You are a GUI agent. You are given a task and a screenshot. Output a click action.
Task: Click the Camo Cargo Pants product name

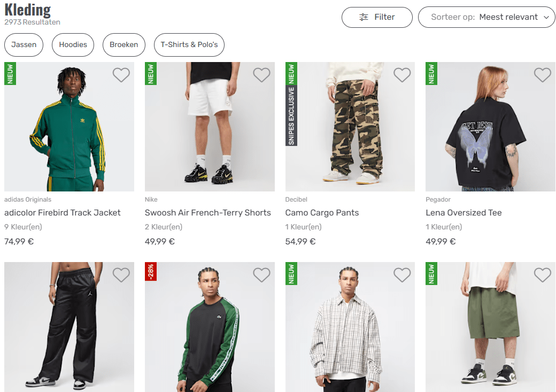[x=322, y=212]
